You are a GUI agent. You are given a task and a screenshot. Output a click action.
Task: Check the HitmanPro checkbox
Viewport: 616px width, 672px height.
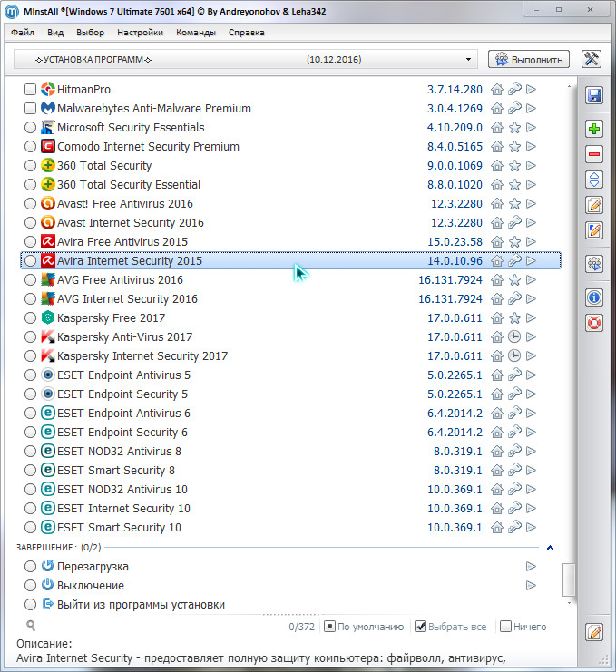[x=30, y=89]
